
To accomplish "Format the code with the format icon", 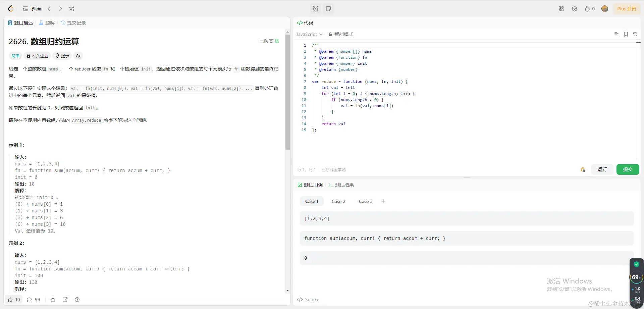I will 616,34.
